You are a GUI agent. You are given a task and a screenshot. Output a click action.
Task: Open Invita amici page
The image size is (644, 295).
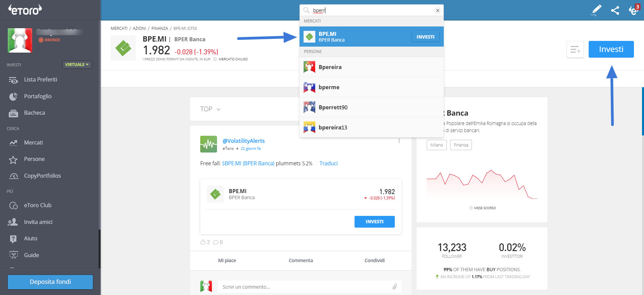38,222
